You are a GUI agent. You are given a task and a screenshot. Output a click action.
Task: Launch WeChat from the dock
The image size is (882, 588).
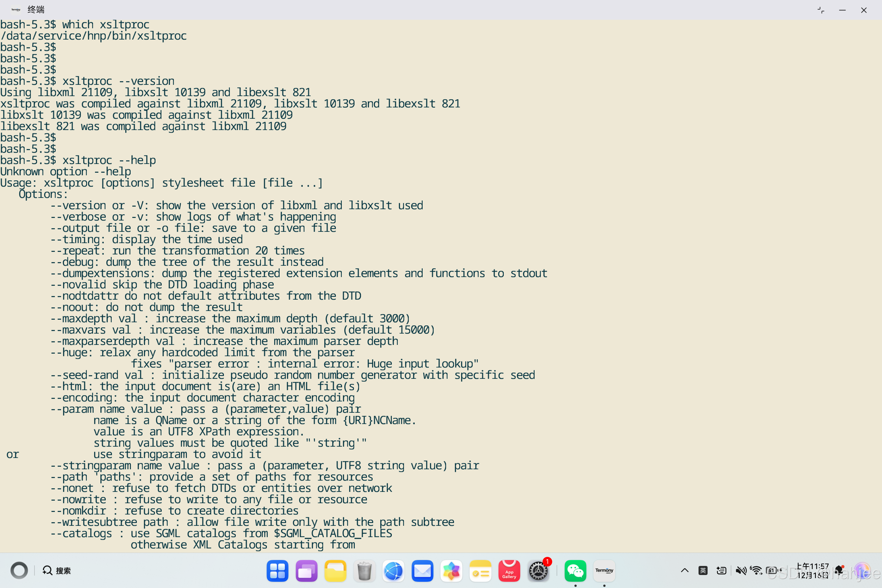pos(575,571)
